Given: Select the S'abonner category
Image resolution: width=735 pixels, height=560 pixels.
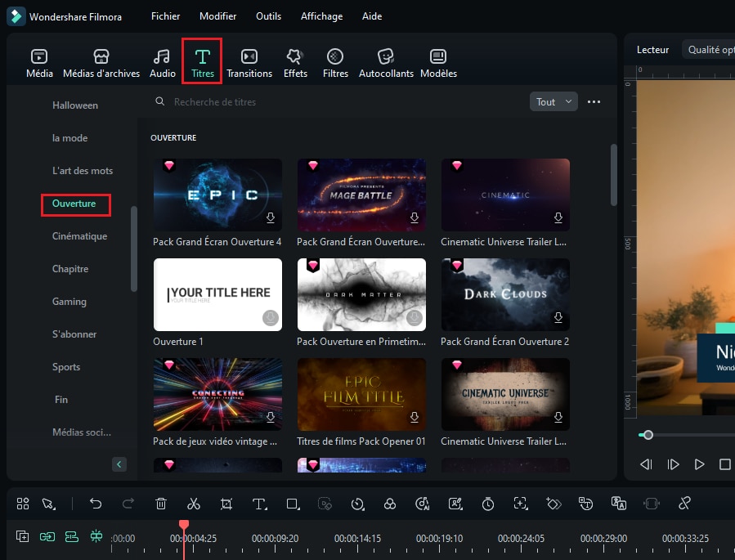Looking at the screenshot, I should pos(74,334).
